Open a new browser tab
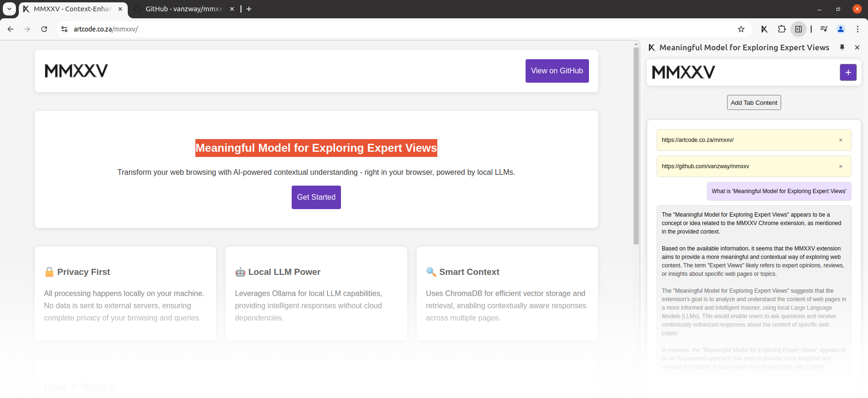Viewport: 868px width, 398px height. coord(249,9)
